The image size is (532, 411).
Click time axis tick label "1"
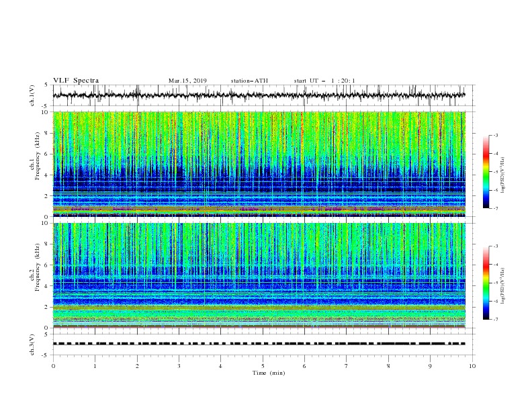pyautogui.click(x=95, y=366)
